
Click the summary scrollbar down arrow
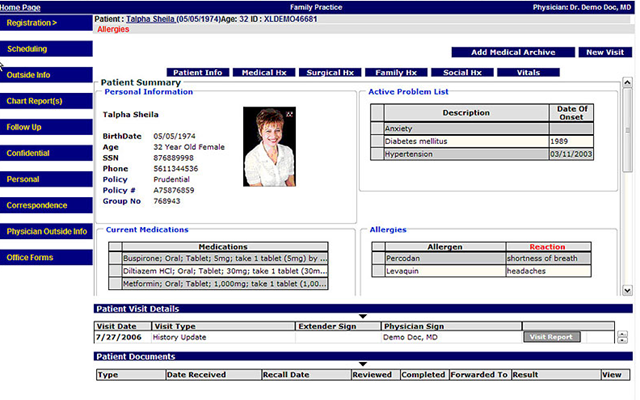coord(627,290)
